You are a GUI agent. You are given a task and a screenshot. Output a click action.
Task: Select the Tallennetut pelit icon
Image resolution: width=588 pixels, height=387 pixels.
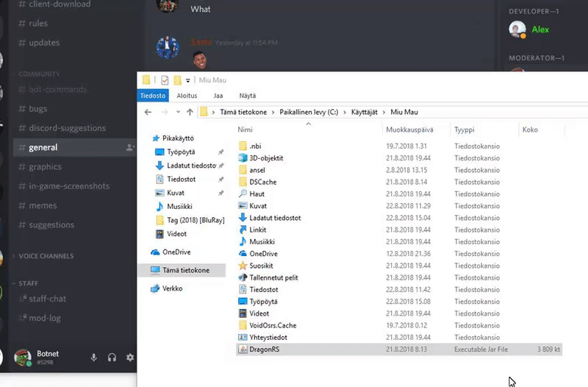point(243,278)
